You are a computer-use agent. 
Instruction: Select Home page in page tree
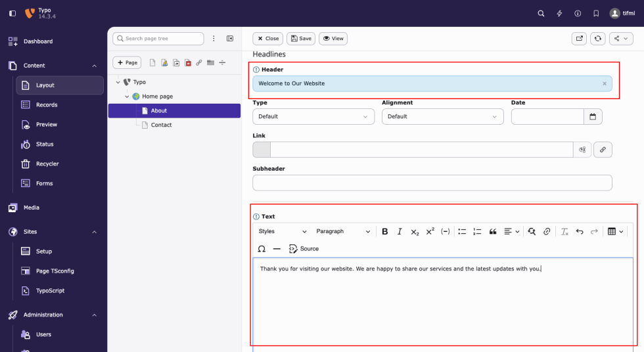[x=157, y=97]
